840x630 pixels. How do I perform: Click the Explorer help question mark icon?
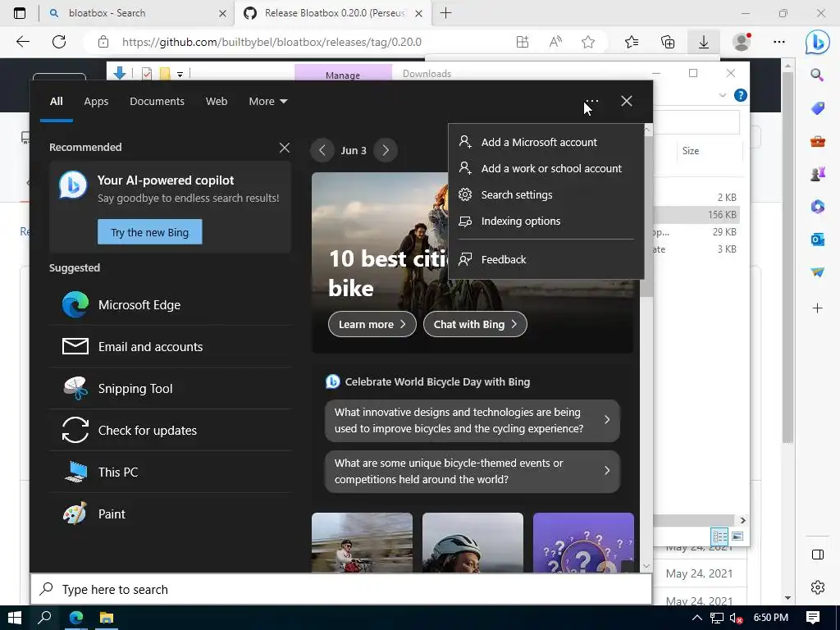(x=741, y=95)
